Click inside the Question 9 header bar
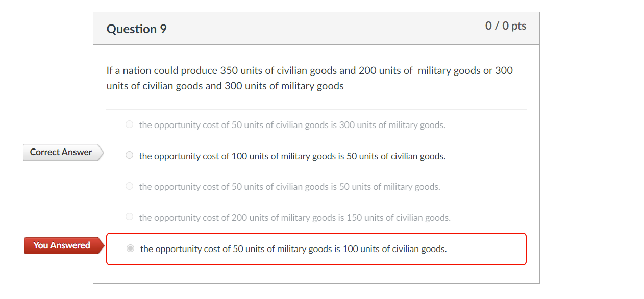644x299 pixels. click(316, 29)
